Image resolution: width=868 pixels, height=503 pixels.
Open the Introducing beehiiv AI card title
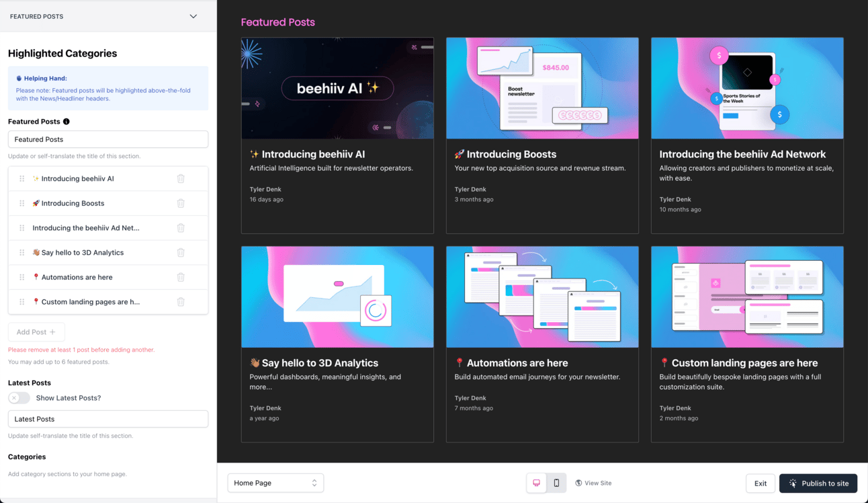[307, 154]
